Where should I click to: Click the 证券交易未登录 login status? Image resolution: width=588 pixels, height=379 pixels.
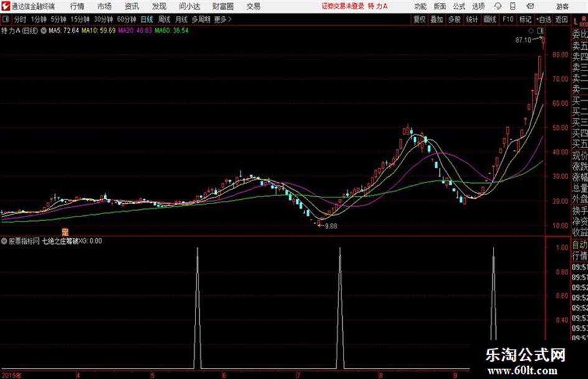(x=343, y=6)
